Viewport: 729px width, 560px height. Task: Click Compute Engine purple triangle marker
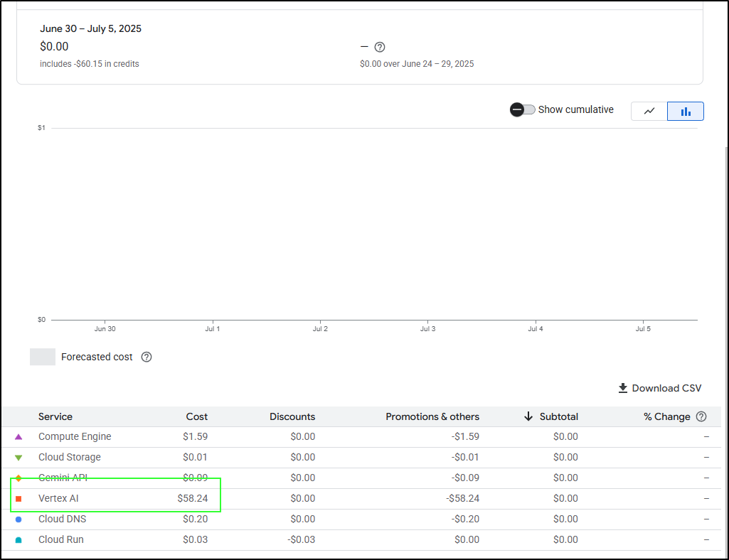tap(18, 437)
